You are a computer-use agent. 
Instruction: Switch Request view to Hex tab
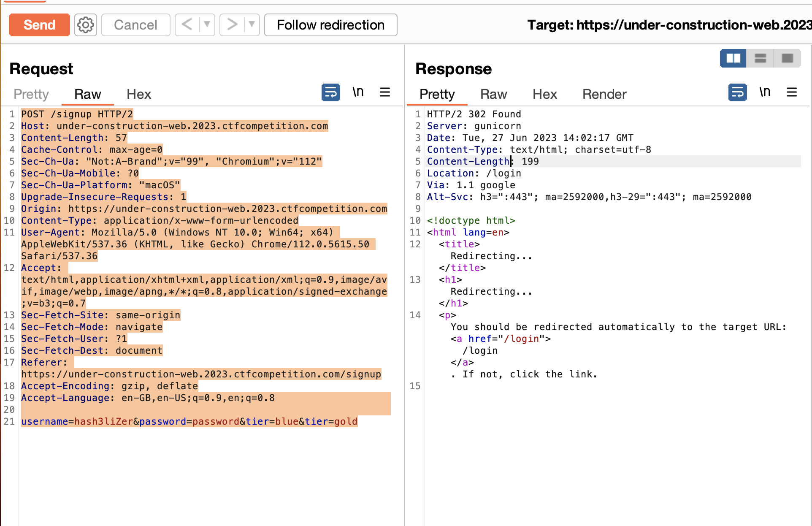click(x=139, y=94)
